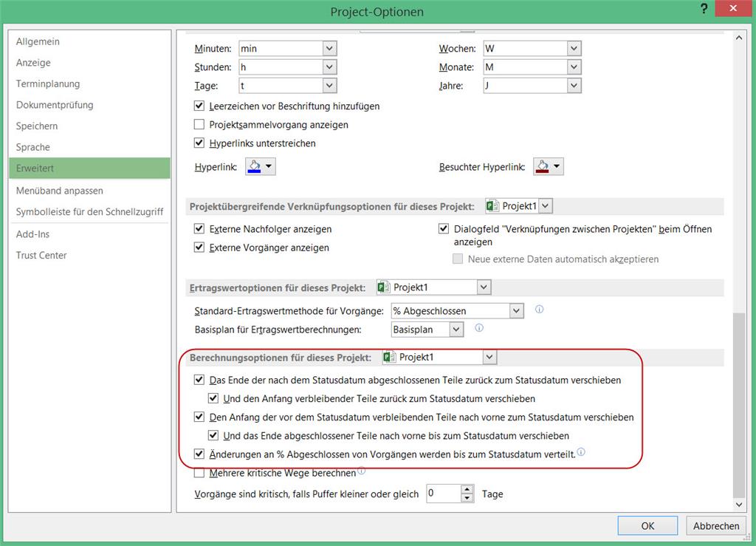Select the Speichern category
Screen dimensions: 756x546
89,126
